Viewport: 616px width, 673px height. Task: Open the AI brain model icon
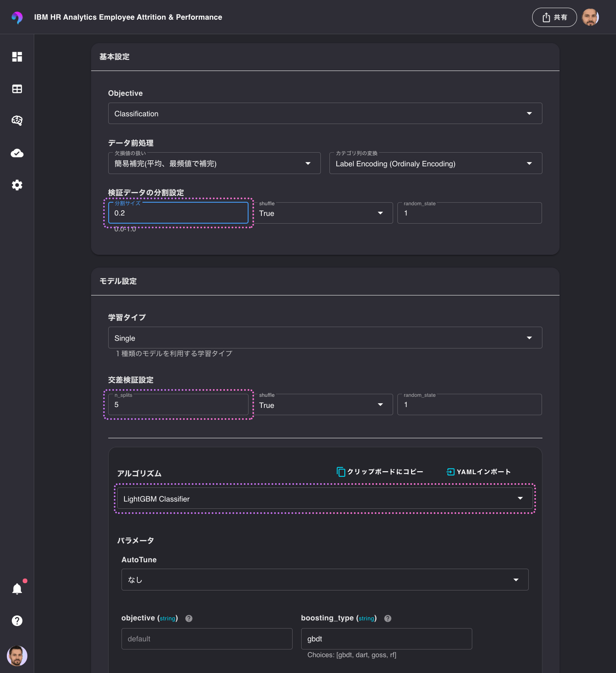click(x=17, y=121)
